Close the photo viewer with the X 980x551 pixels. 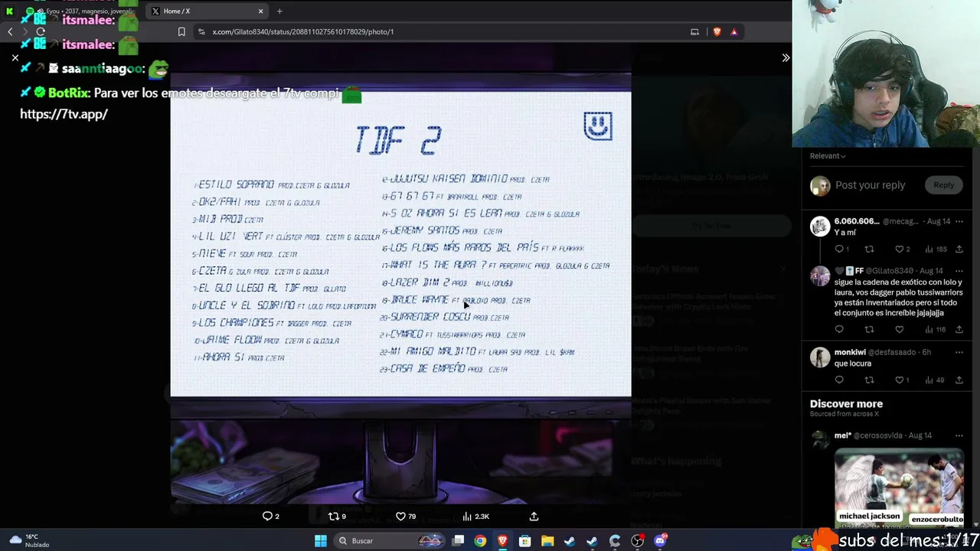[x=15, y=57]
